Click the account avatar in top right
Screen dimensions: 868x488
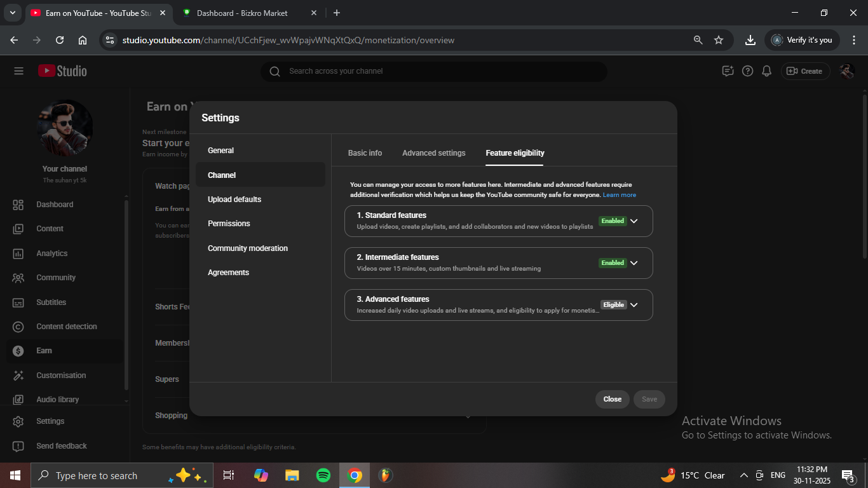846,71
